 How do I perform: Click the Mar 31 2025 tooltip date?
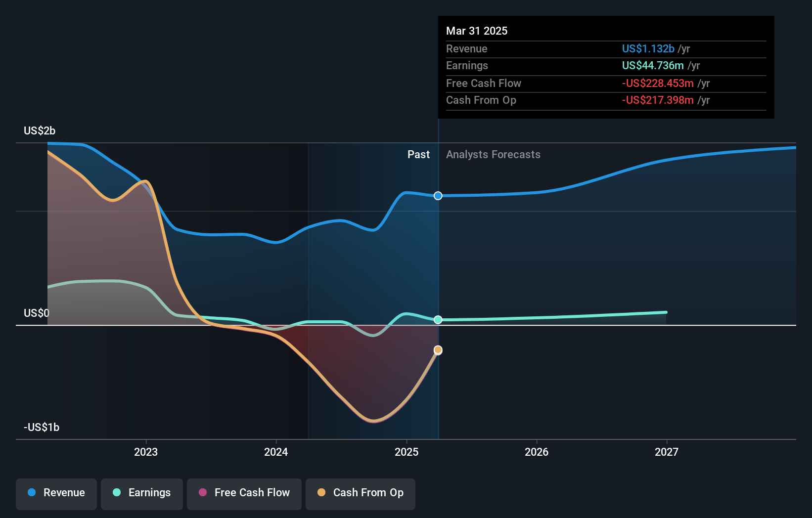477,31
